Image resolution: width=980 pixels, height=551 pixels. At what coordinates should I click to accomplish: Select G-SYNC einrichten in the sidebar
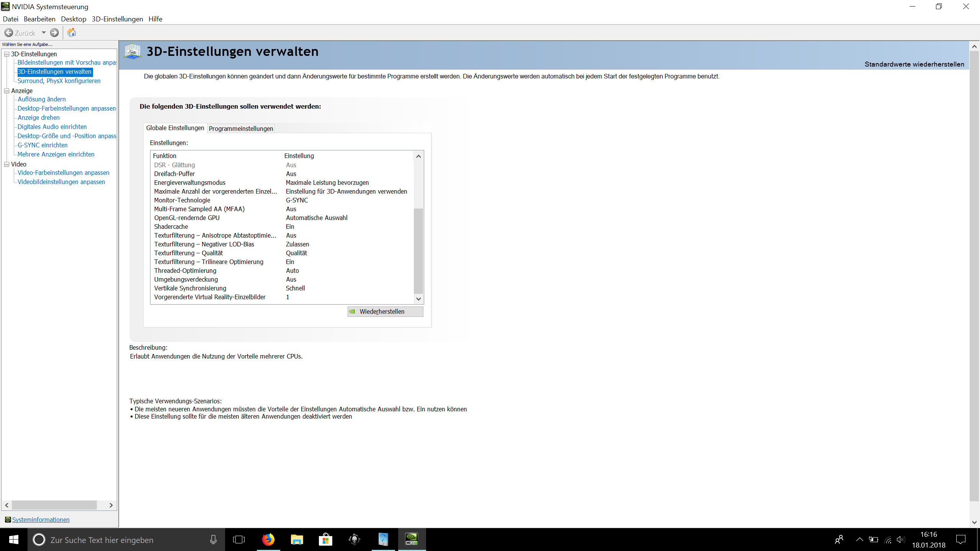(x=42, y=145)
